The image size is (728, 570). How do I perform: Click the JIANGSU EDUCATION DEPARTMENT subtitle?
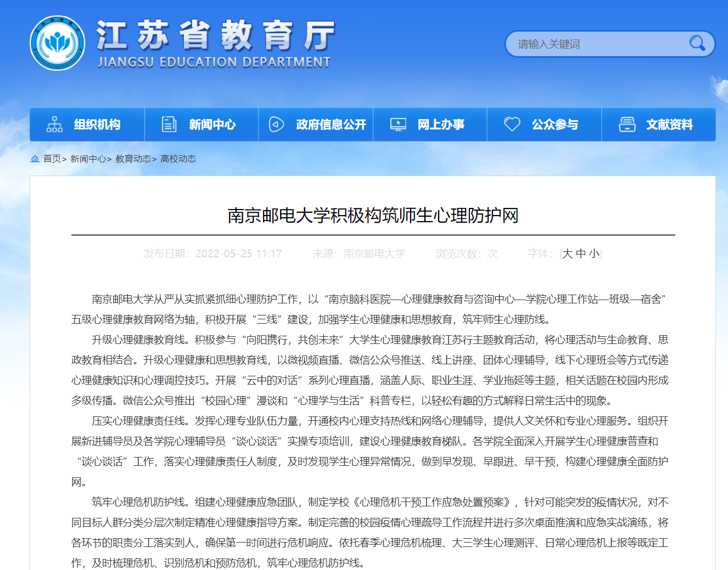(214, 62)
